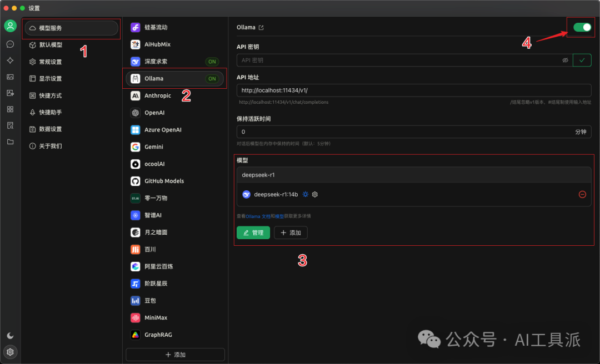This screenshot has height=364, width=600.
Task: Click the Gemini provider icon
Action: (136, 147)
